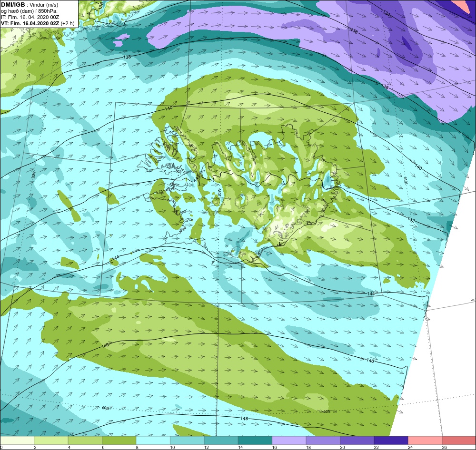Viewport: 476px width, 450px height.
Task: Click the 60N latitude label on right side
Action: tap(327, 411)
